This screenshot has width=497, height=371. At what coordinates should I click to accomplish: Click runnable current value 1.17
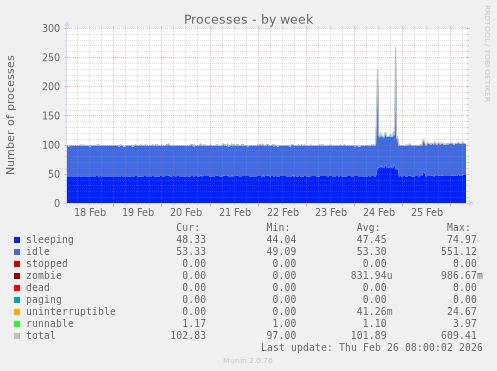pos(194,324)
